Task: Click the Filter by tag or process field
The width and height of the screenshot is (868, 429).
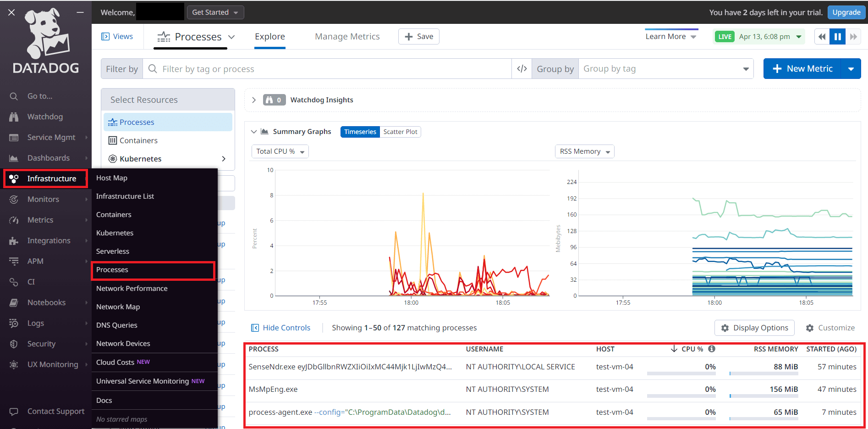Action: [327, 69]
